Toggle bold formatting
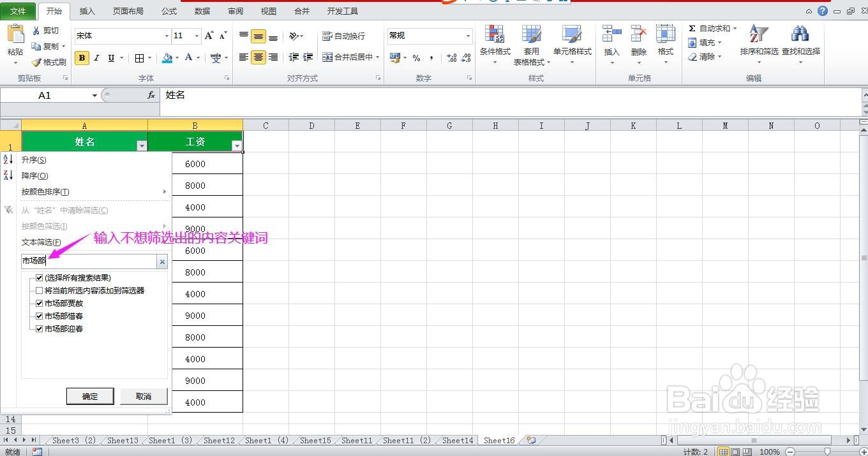 (x=82, y=57)
